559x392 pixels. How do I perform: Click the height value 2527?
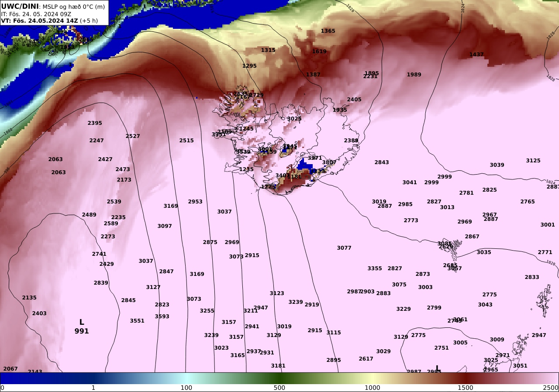(133, 136)
